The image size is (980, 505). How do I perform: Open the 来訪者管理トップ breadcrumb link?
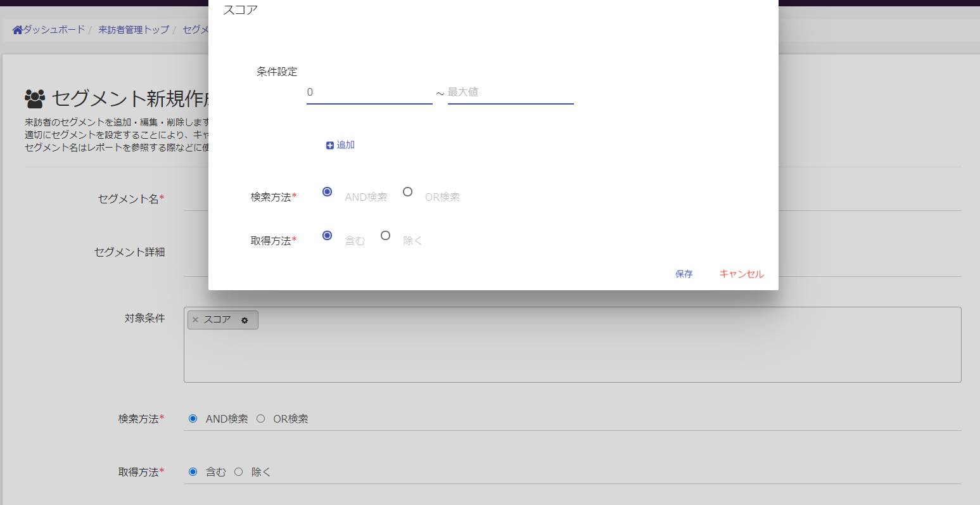134,30
